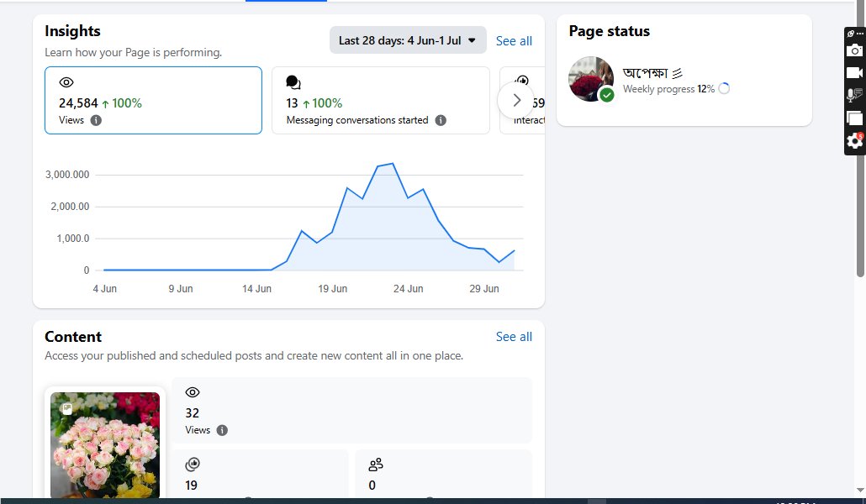Click the 19 Jun label on chart axis
The height and width of the screenshot is (504, 866).
(332, 289)
